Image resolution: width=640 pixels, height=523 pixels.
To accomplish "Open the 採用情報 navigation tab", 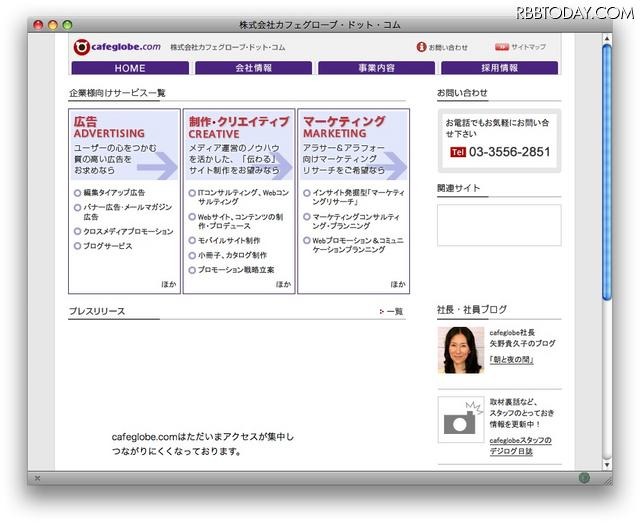I will pos(499,68).
